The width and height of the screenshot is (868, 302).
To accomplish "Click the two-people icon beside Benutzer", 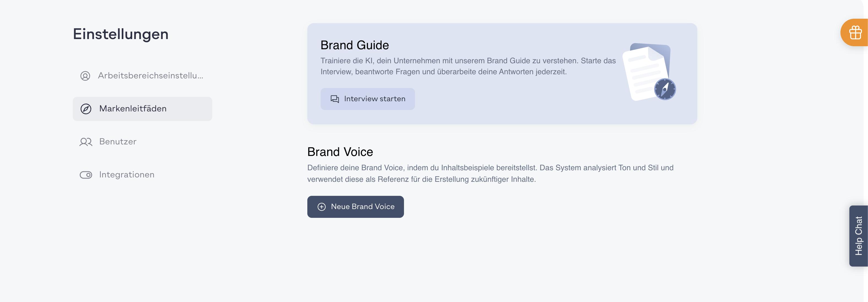I will click(86, 142).
